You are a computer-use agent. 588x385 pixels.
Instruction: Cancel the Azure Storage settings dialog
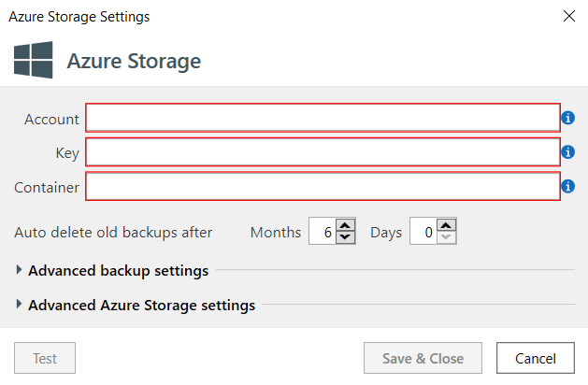coord(535,358)
